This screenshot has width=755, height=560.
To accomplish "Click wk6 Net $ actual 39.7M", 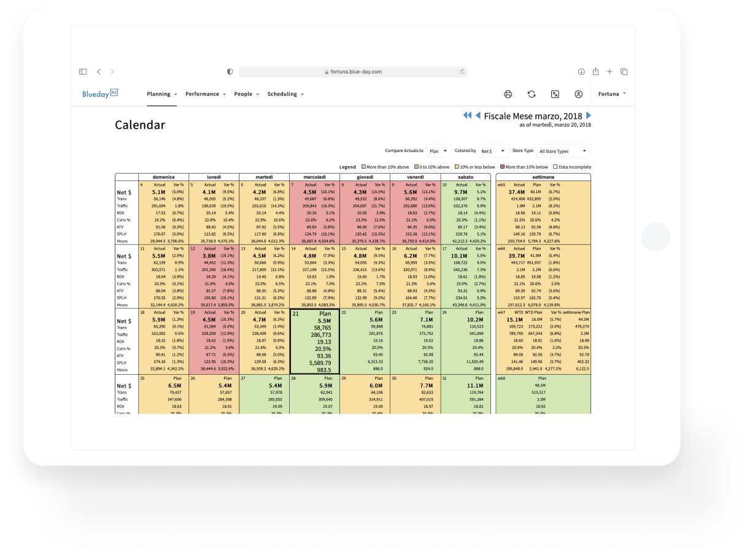I will point(517,256).
